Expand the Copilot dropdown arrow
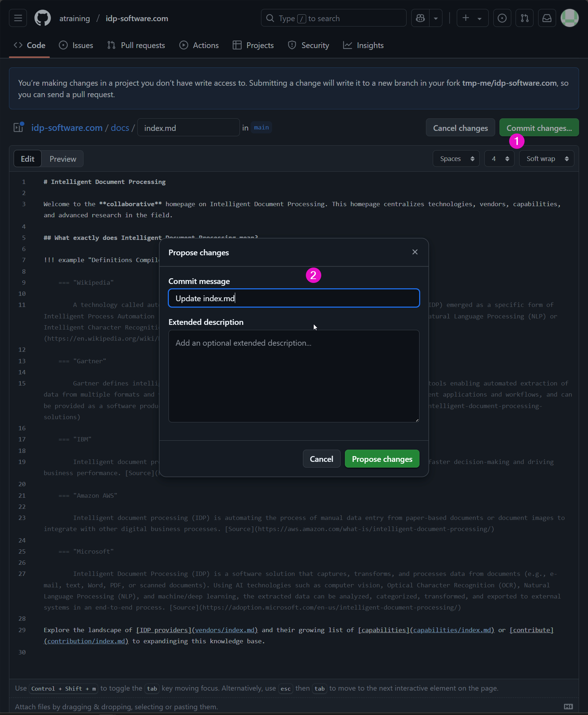Screen dimensions: 588x715 click(436, 18)
